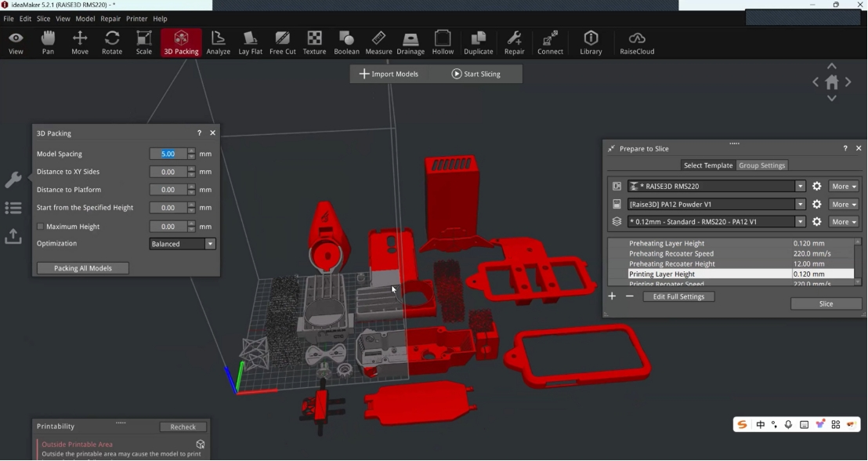Open the Printer menu
This screenshot has width=868, height=461.
137,18
